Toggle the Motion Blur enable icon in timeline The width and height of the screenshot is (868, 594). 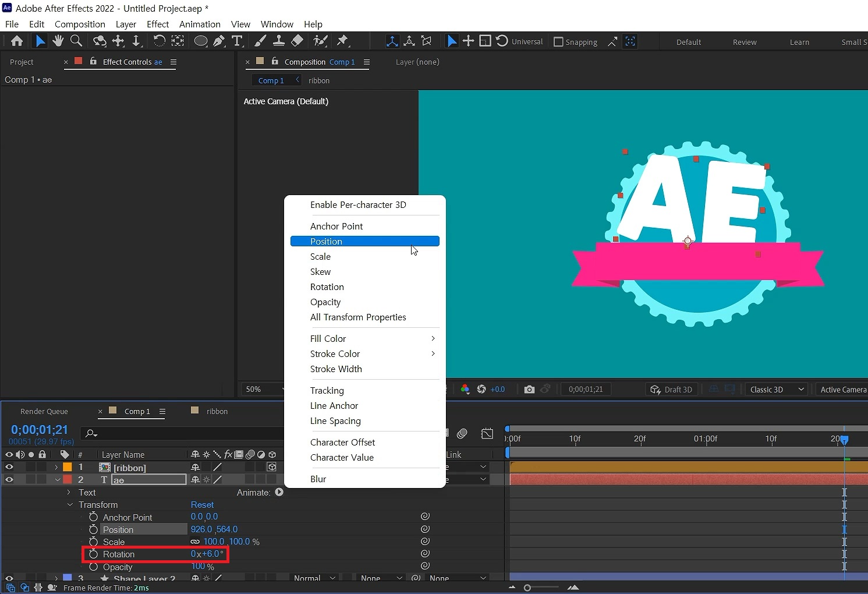(x=462, y=433)
